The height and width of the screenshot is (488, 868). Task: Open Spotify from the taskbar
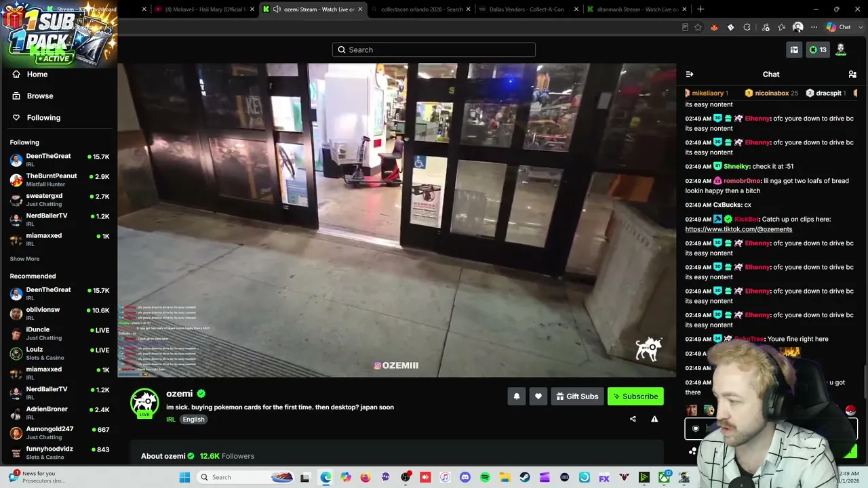tap(486, 477)
